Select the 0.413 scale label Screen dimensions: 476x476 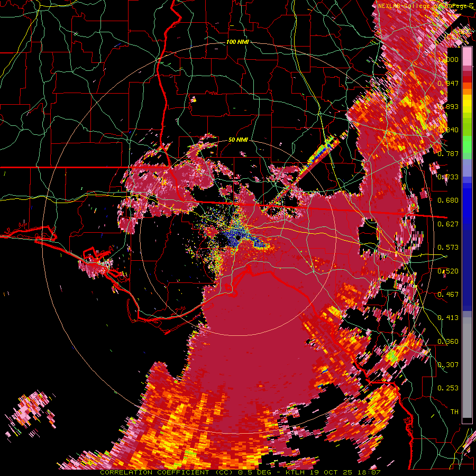448,318
